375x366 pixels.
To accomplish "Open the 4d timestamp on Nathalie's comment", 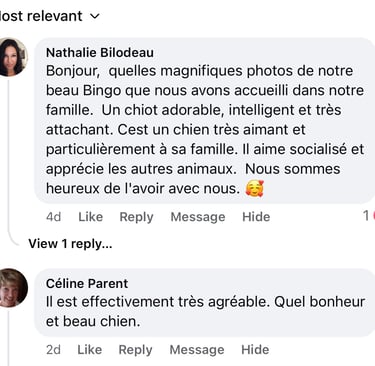I will (x=53, y=217).
